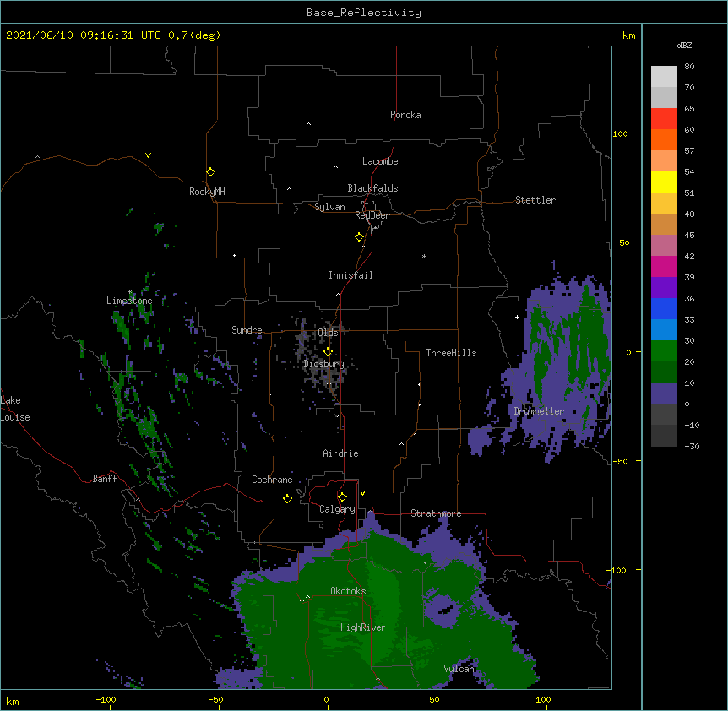Click the Stettler label
This screenshot has width=728, height=711.
[x=535, y=200]
